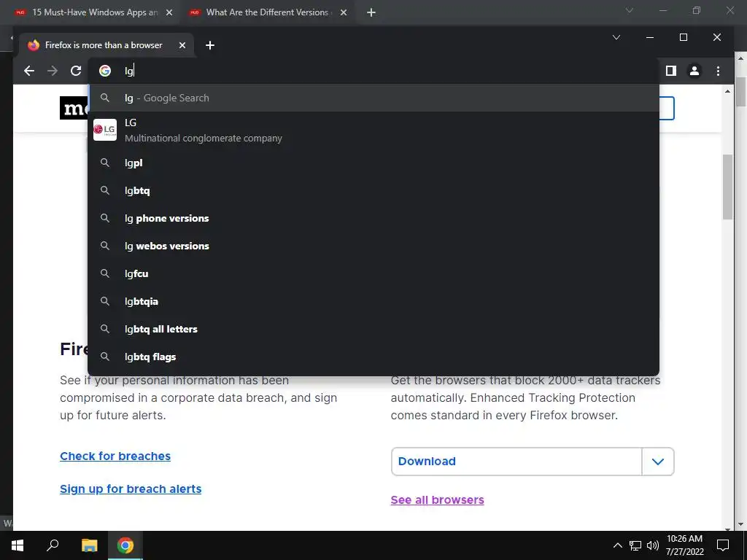Viewport: 747px width, 560px height.
Task: Click the inner page scroll up arrow
Action: pyautogui.click(x=727, y=91)
